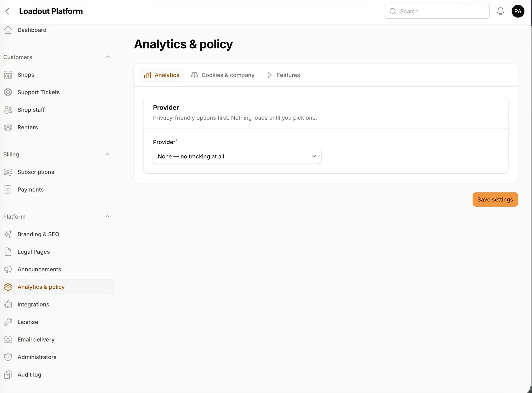Viewport: 532px width, 393px height.
Task: Click the Shop staff people icon
Action: 8,110
